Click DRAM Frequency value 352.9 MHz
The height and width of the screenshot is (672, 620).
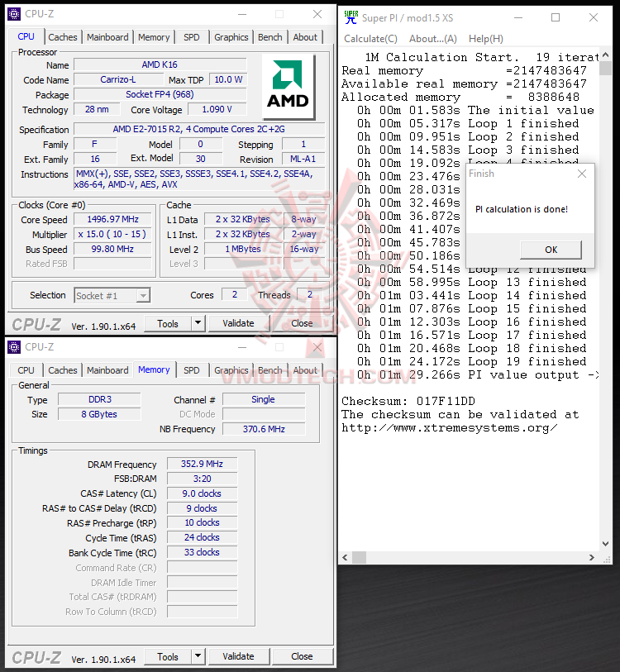(202, 465)
